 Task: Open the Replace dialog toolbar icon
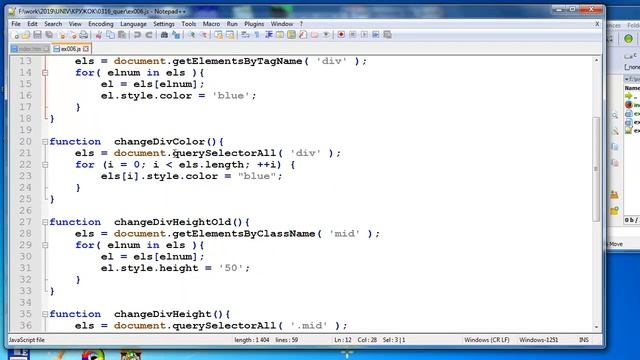point(176,35)
